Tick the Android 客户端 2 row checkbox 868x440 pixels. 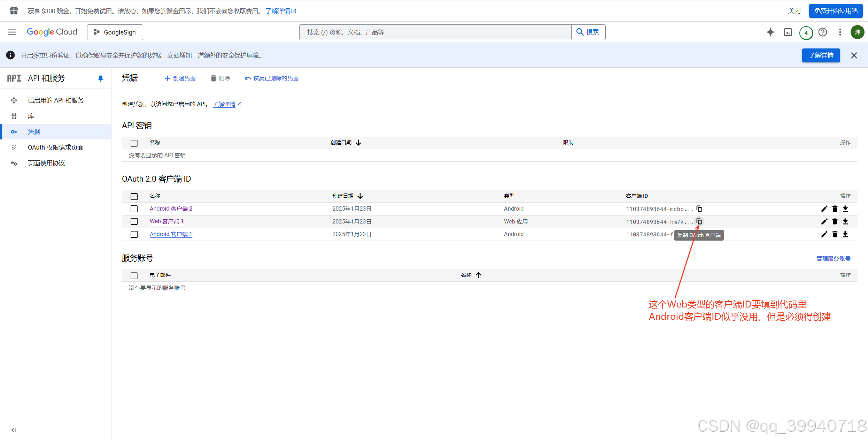(x=134, y=209)
